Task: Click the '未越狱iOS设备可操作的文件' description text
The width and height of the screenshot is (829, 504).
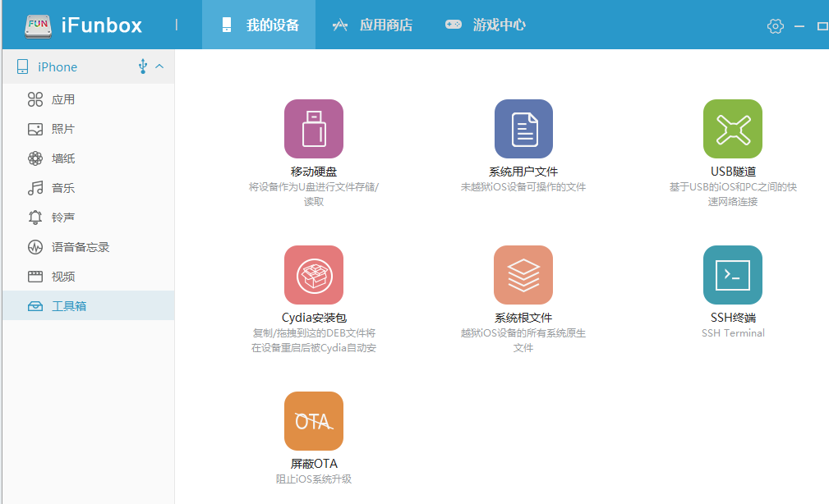Action: [523, 187]
